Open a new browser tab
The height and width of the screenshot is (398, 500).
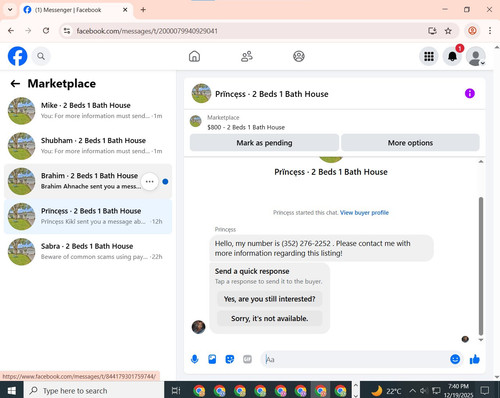[x=143, y=10]
